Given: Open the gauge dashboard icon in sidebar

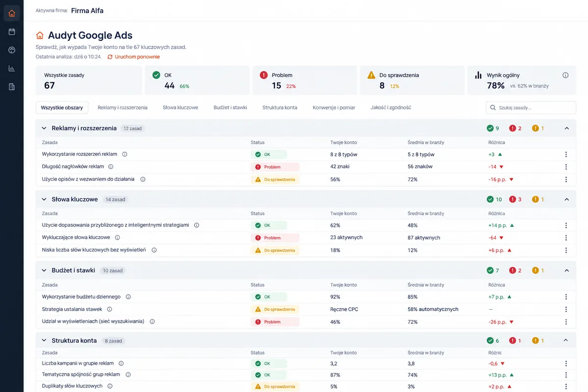Looking at the screenshot, I should click(12, 50).
